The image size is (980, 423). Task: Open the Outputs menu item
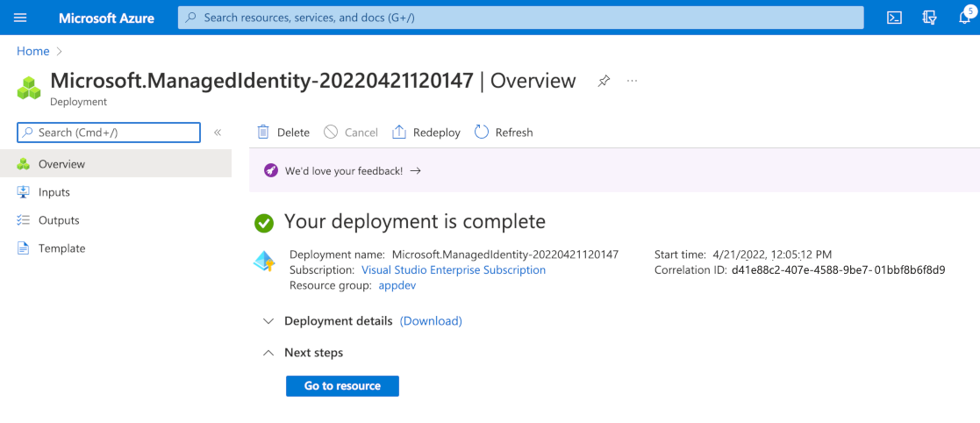point(116,220)
